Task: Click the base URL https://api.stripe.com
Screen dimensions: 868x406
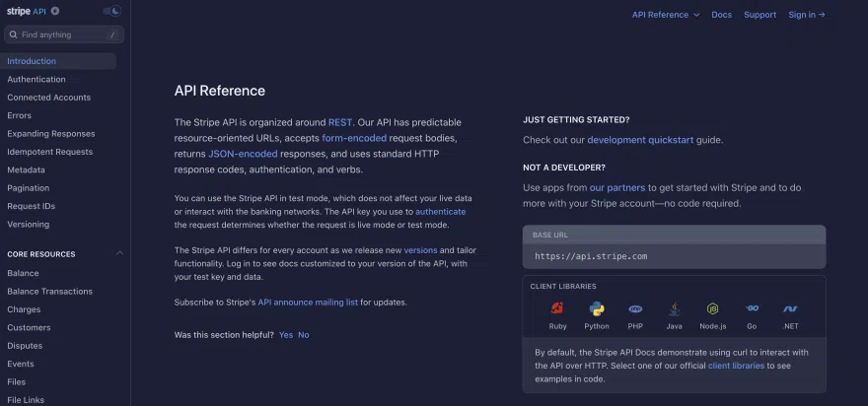Action: tap(591, 256)
